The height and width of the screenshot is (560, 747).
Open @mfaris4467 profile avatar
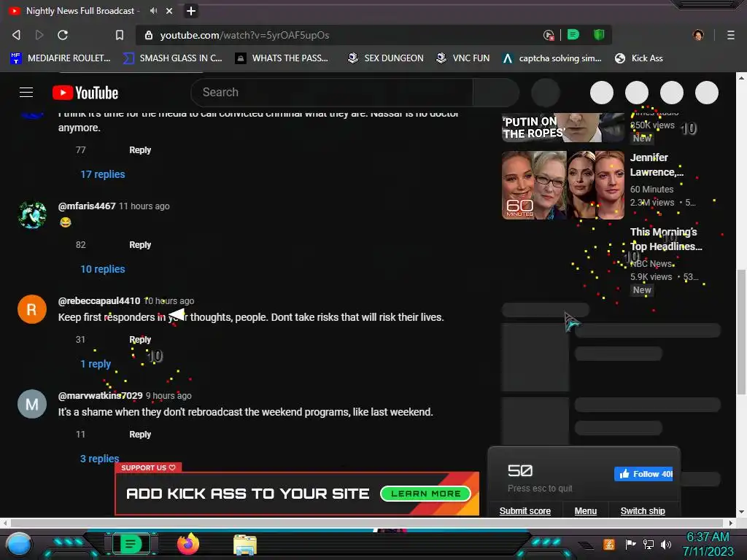pyautogui.click(x=32, y=215)
